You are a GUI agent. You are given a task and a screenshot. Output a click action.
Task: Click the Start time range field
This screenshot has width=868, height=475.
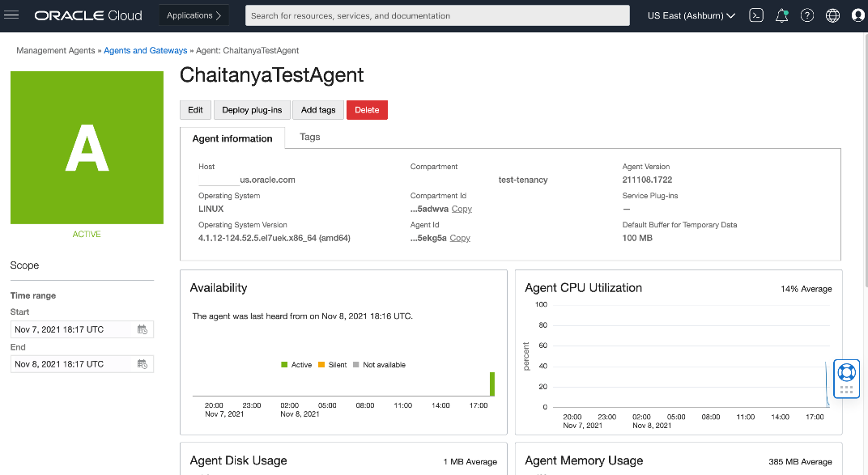pyautogui.click(x=82, y=329)
